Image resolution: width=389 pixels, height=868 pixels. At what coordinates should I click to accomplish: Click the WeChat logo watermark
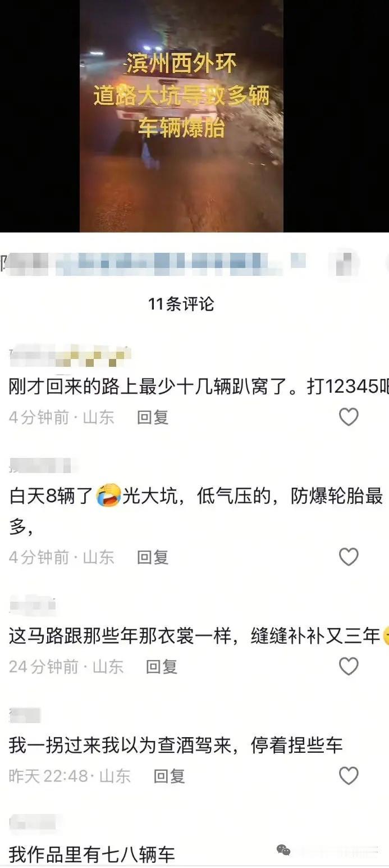[284, 850]
